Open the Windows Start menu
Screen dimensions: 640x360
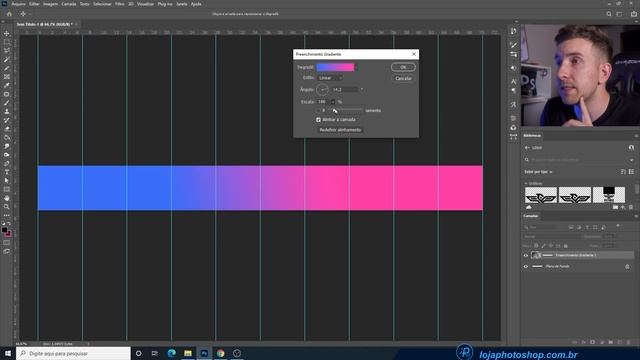click(8, 353)
